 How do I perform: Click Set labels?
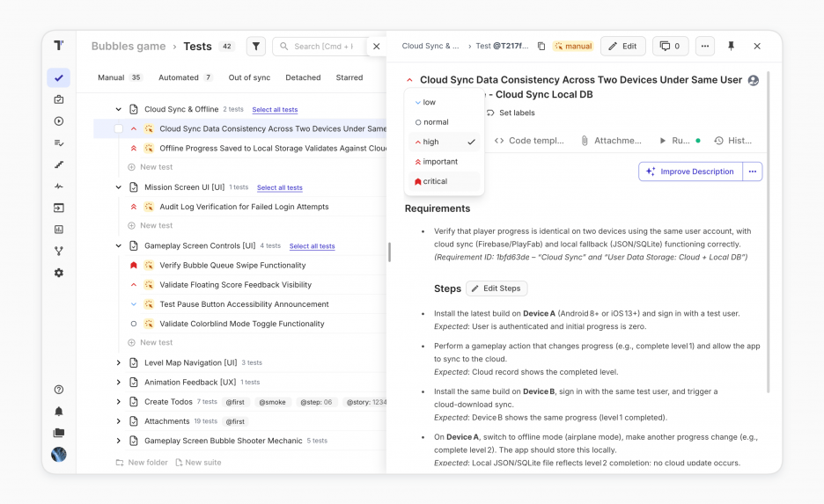click(x=511, y=113)
